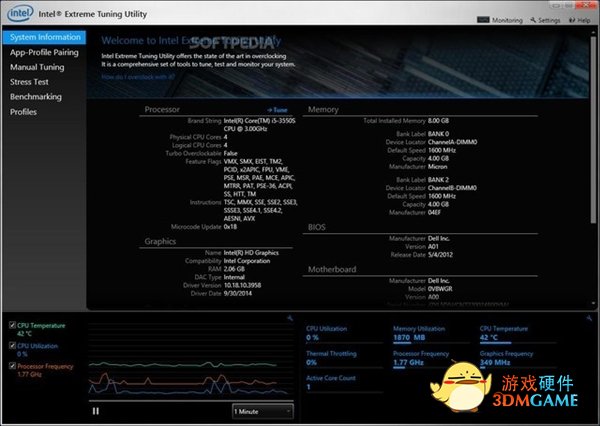This screenshot has height=426, width=600.
Task: Click the Processor Frequency 1.77 GHz monitor value
Action: [408, 362]
